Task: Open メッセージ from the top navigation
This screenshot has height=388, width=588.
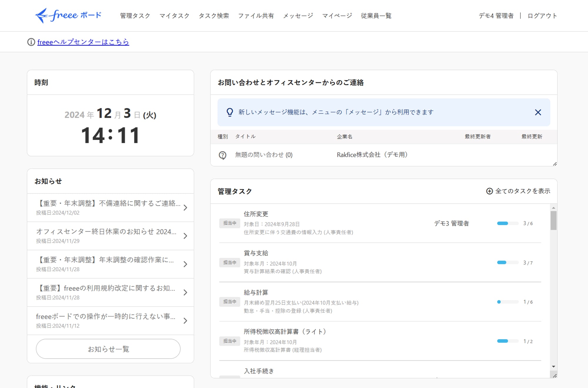Action: [x=298, y=16]
